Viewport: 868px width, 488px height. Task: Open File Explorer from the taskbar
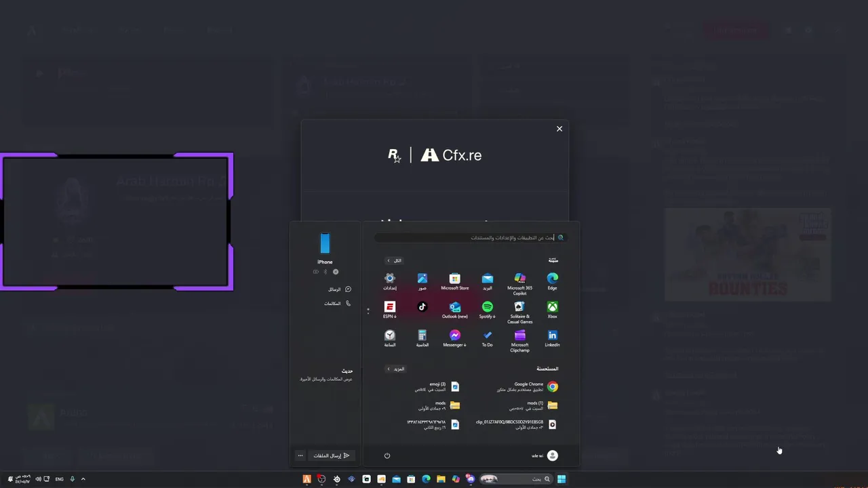coord(441,479)
